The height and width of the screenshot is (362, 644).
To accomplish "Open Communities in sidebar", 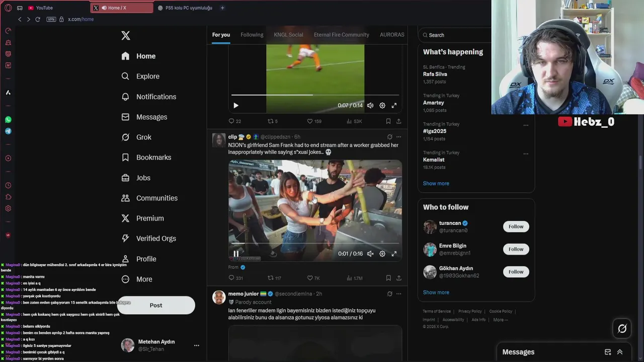I will point(149,198).
